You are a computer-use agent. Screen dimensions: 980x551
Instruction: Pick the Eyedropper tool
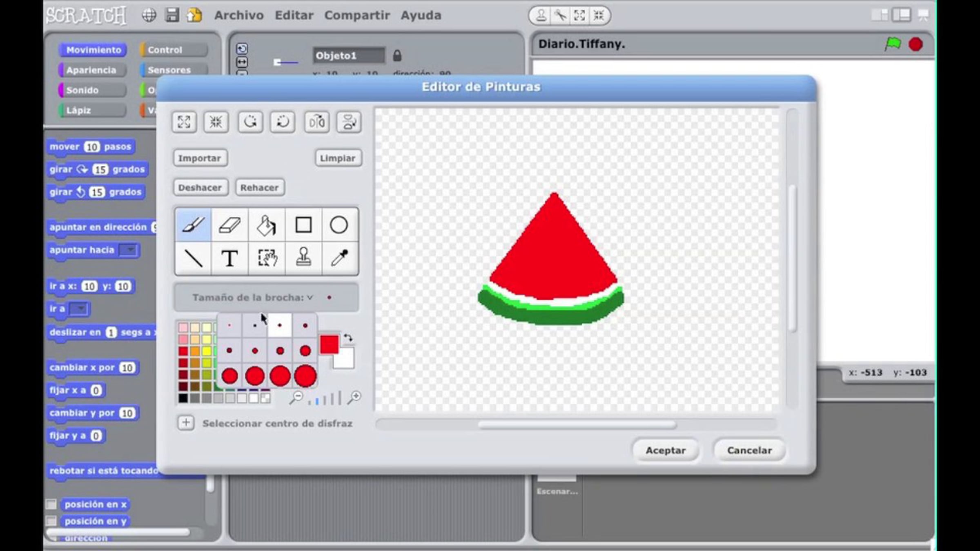[339, 258]
